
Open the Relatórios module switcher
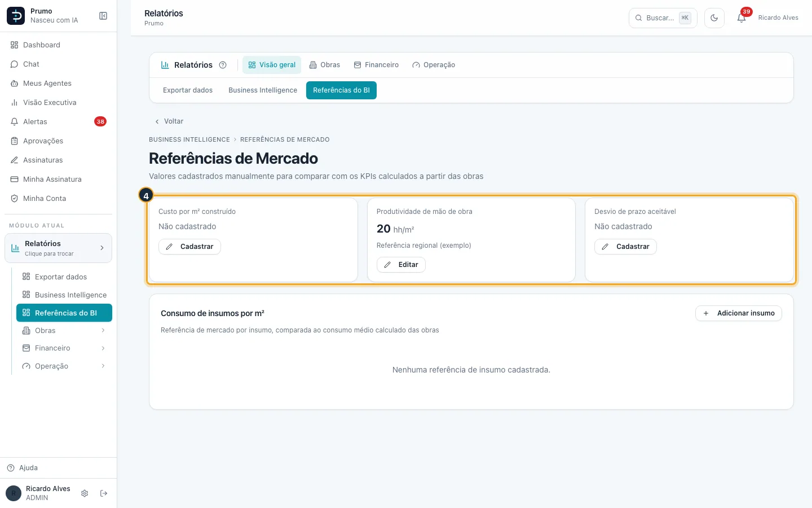point(59,248)
